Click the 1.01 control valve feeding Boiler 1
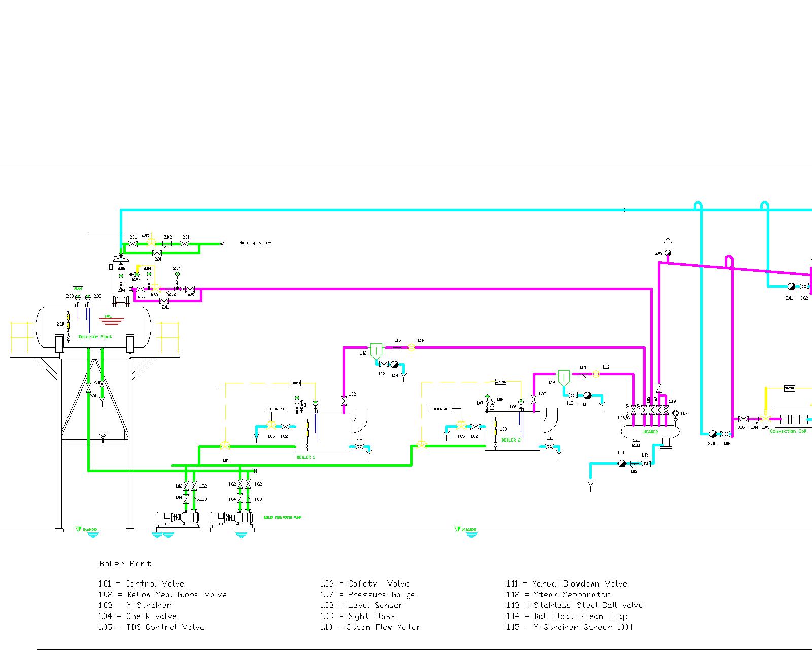This screenshot has width=812, height=650. pyautogui.click(x=225, y=446)
